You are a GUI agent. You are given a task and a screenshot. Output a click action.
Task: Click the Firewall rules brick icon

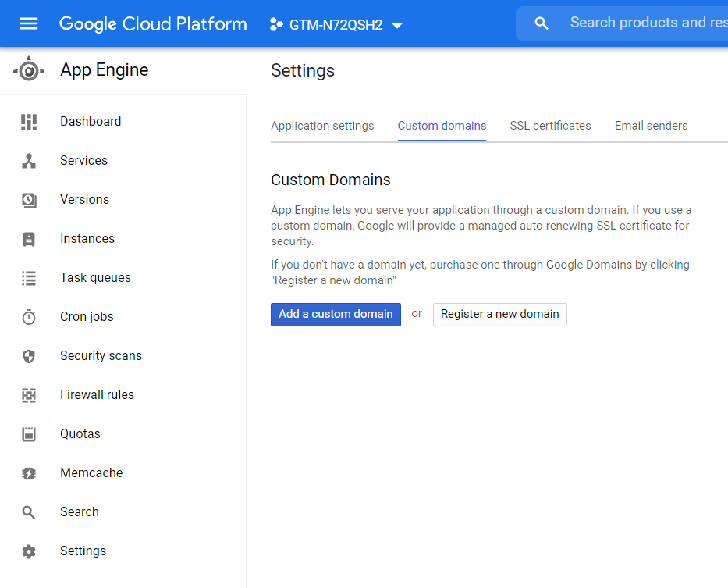point(29,395)
